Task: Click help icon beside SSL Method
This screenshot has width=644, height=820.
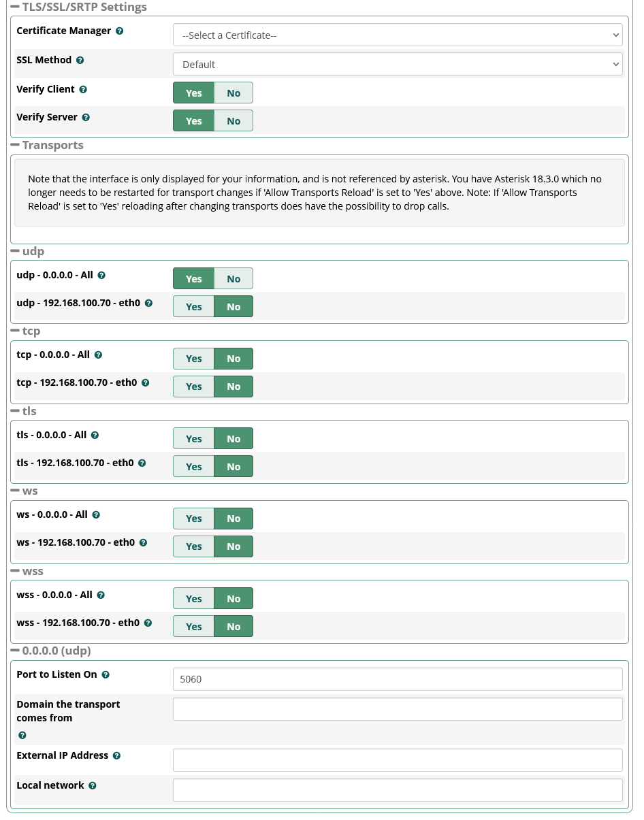Action: (x=80, y=61)
